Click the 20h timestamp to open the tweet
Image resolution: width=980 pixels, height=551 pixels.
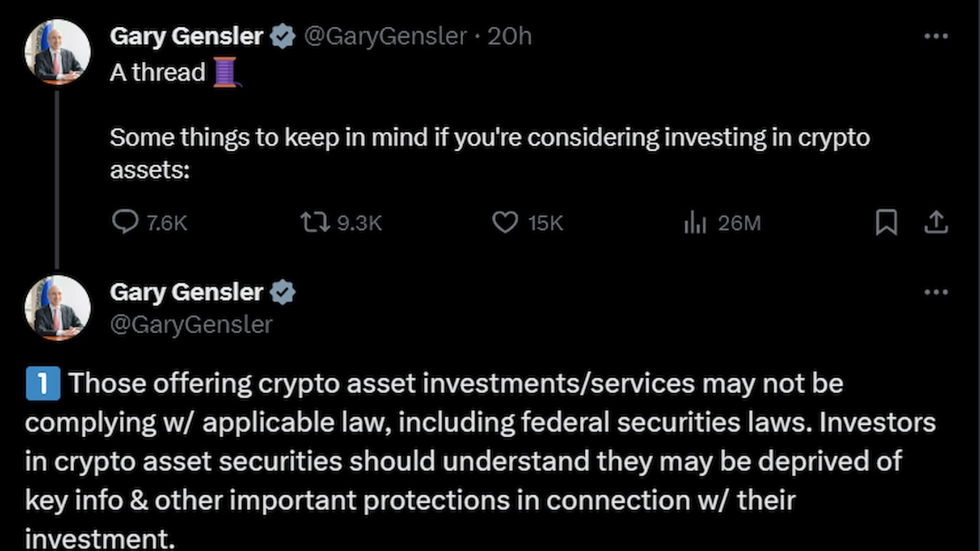(508, 36)
